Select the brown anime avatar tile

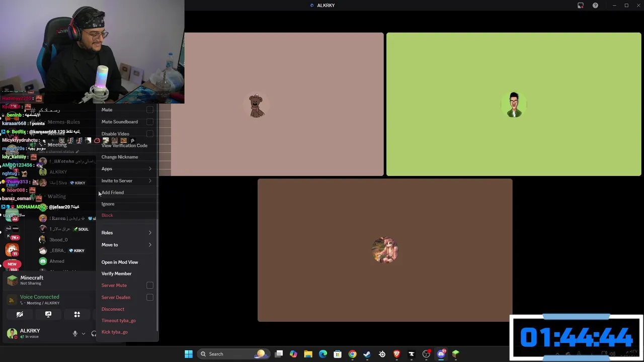coord(385,250)
